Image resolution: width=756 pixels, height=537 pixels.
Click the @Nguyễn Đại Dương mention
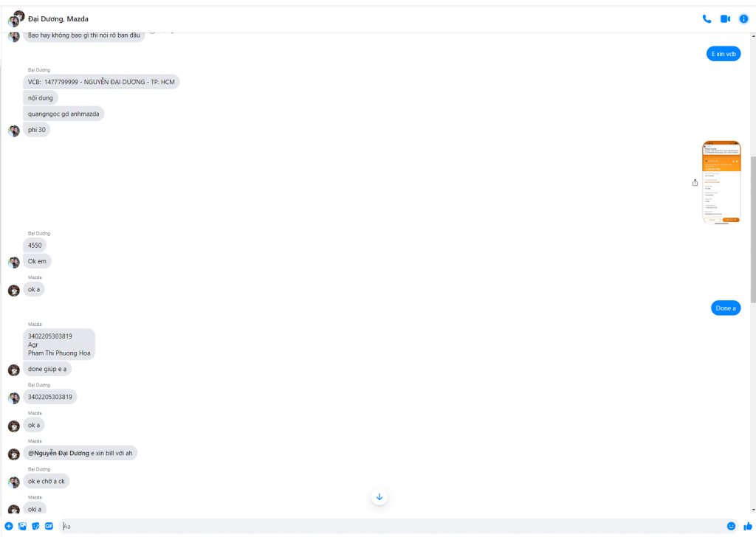tap(58, 453)
